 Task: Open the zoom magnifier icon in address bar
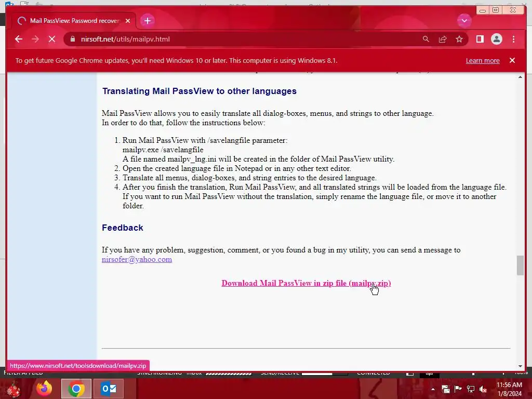click(x=426, y=39)
